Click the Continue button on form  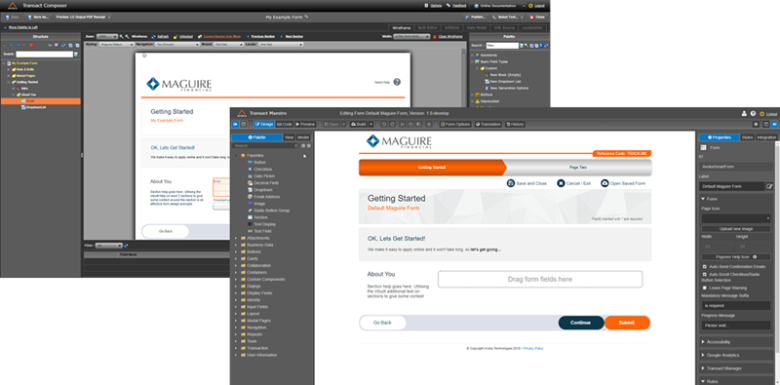coord(581,323)
